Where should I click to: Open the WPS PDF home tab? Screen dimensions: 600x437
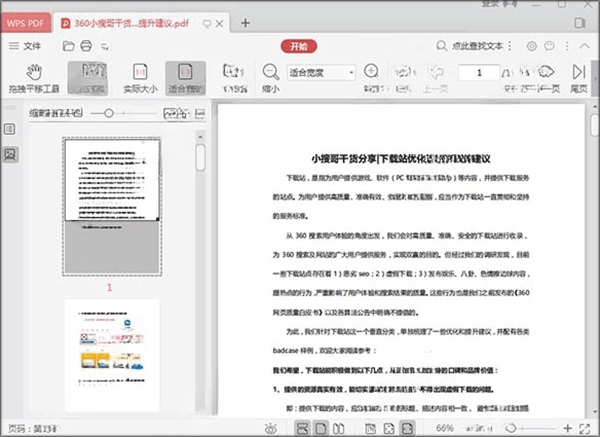pos(27,21)
